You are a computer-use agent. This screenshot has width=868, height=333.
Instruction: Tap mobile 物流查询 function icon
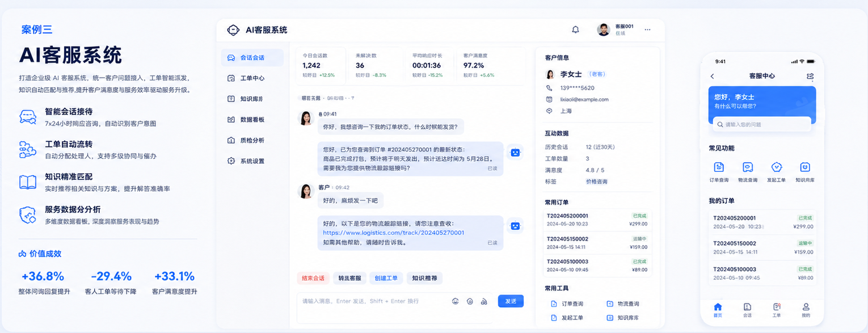pos(748,167)
